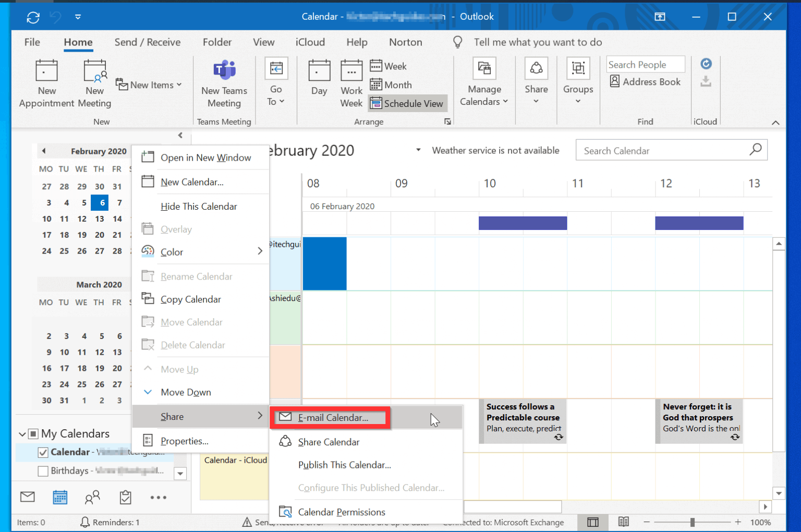801x532 pixels.
Task: Open the iCloud tab
Action: pos(310,42)
